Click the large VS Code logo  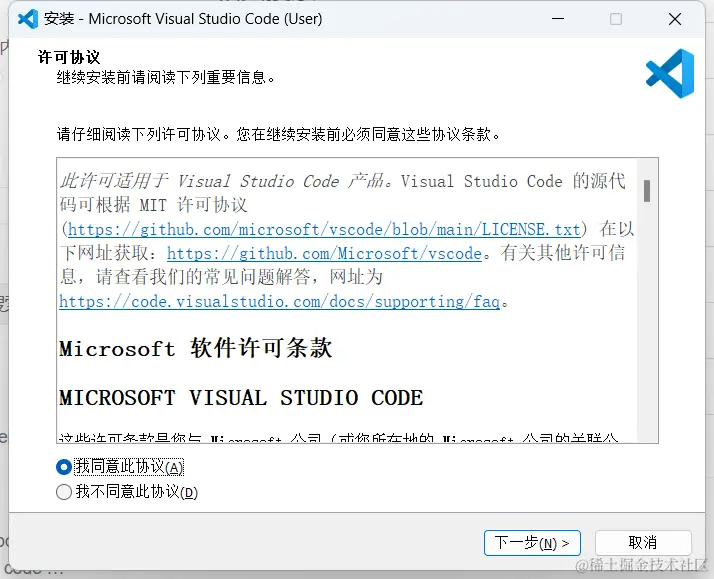(x=670, y=73)
